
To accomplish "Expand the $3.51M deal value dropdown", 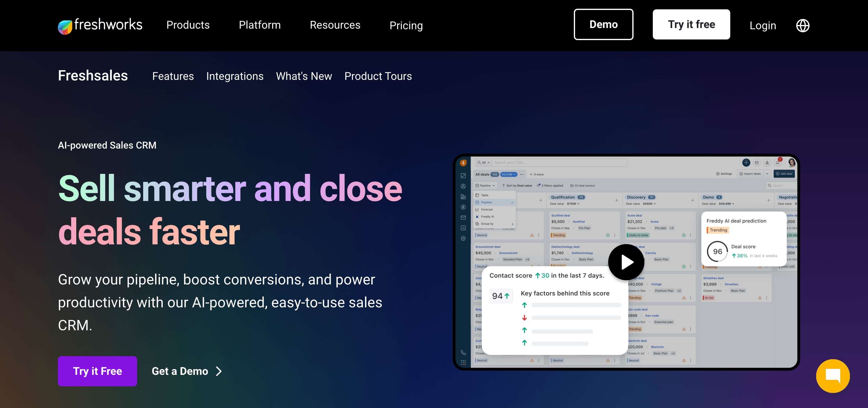I will tap(508, 174).
